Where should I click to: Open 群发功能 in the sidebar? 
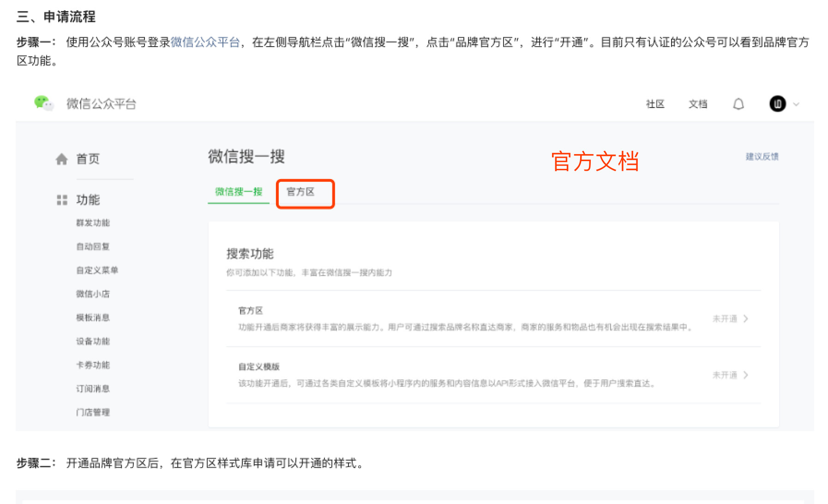93,223
